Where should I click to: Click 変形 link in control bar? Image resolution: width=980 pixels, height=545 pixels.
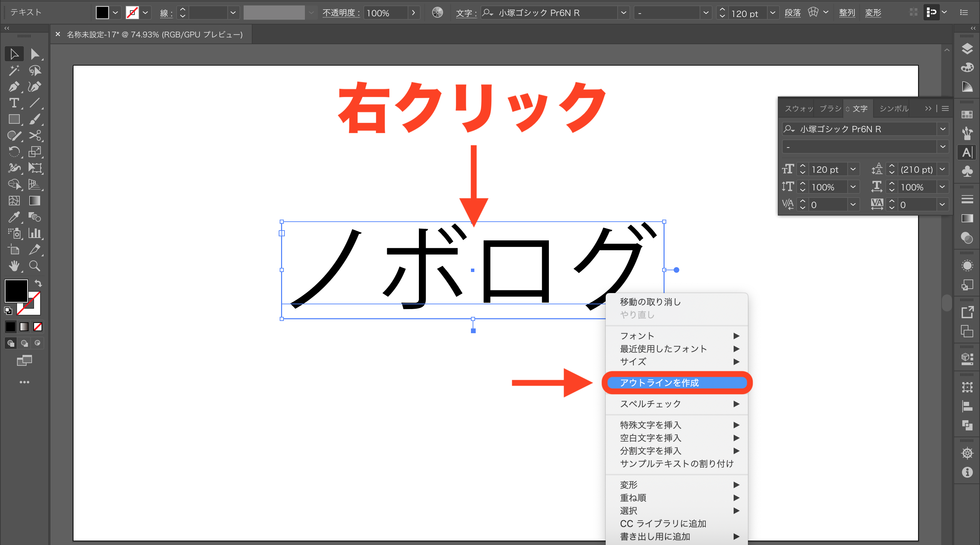tap(873, 13)
